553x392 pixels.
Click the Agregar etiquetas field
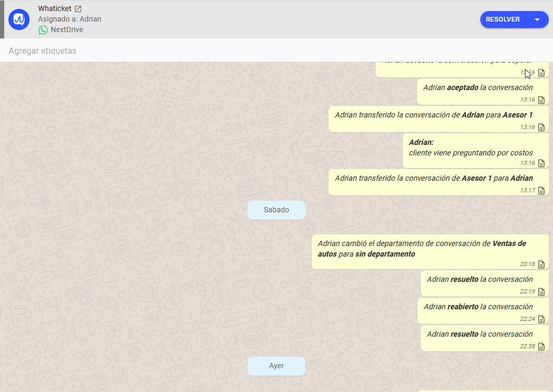[x=276, y=51]
